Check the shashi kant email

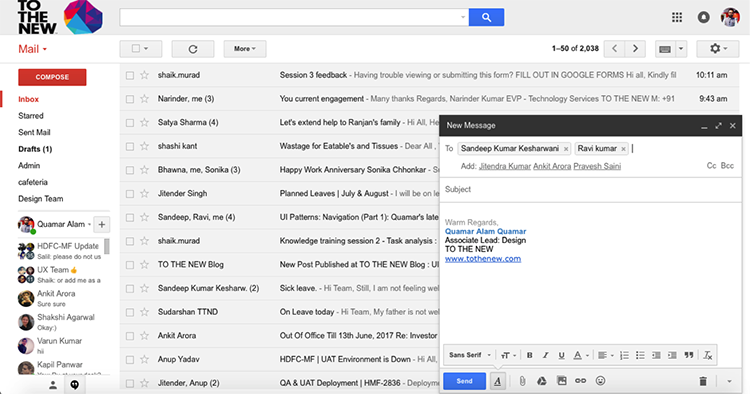[130, 146]
